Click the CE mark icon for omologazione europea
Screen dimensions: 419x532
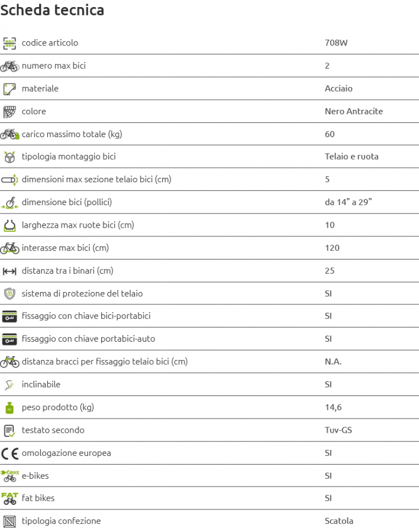click(x=9, y=453)
